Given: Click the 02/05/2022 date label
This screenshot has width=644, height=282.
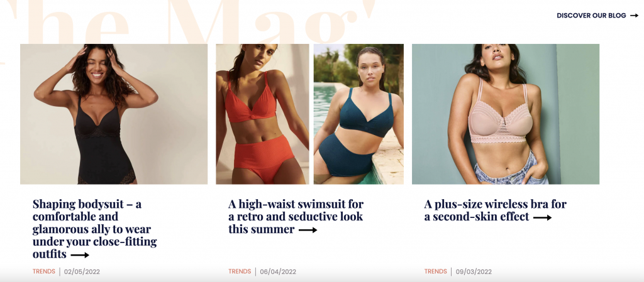Looking at the screenshot, I should point(82,272).
